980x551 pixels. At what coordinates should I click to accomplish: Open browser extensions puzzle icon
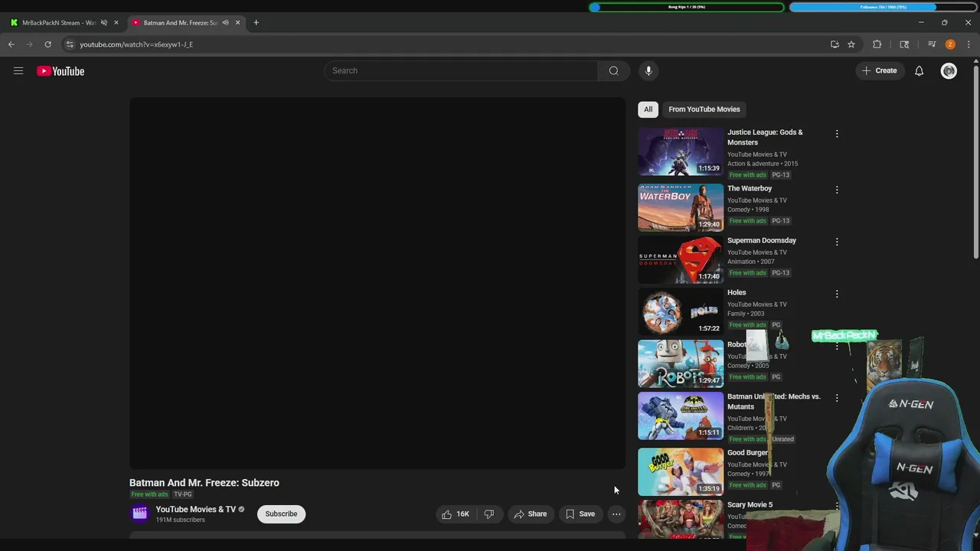point(877,44)
